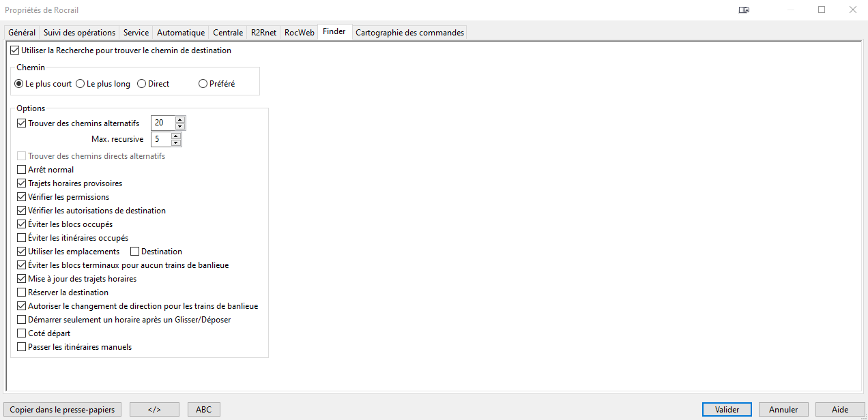Check the Destination checkbox
The image size is (868, 420).
coord(134,252)
